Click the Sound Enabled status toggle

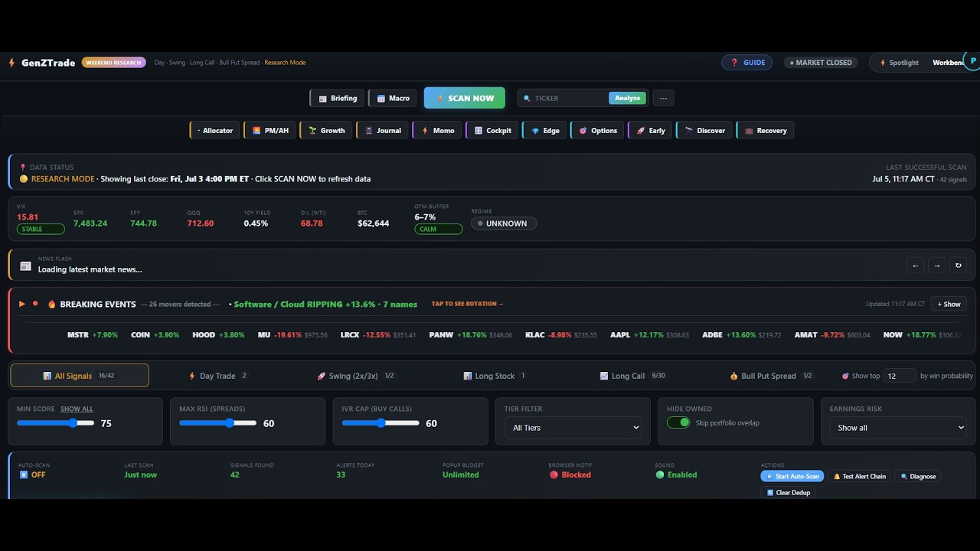point(676,474)
